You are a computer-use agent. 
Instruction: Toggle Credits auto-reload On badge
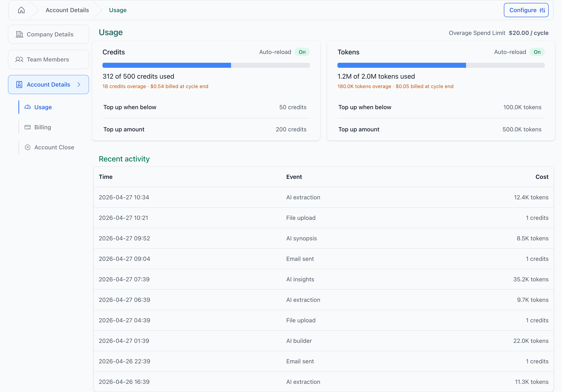(302, 52)
